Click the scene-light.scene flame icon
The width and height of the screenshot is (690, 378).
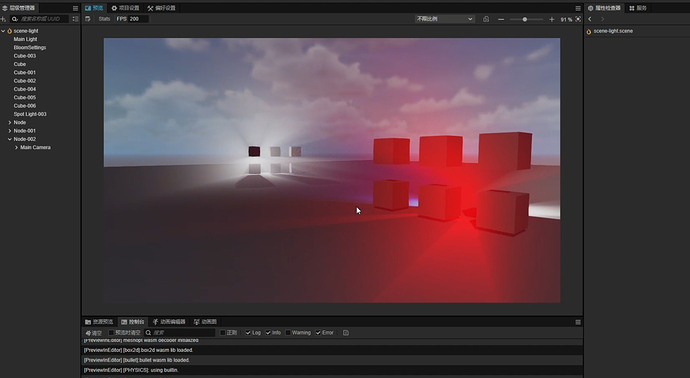[x=589, y=31]
